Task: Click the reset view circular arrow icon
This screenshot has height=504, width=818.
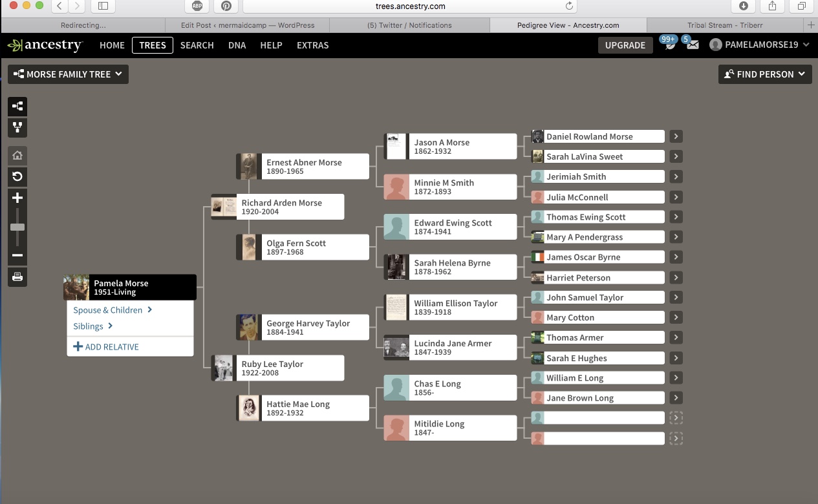Action: (x=17, y=176)
